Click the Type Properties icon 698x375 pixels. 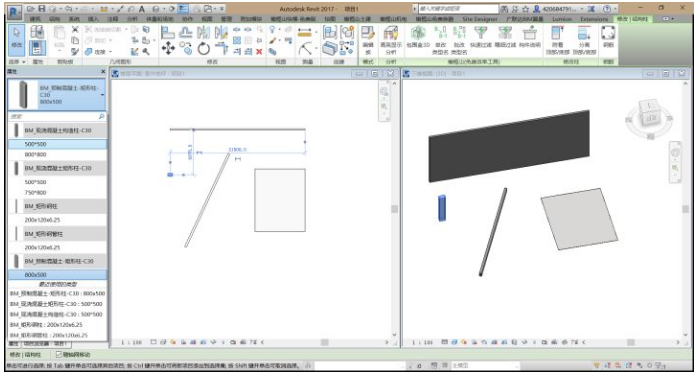37,32
